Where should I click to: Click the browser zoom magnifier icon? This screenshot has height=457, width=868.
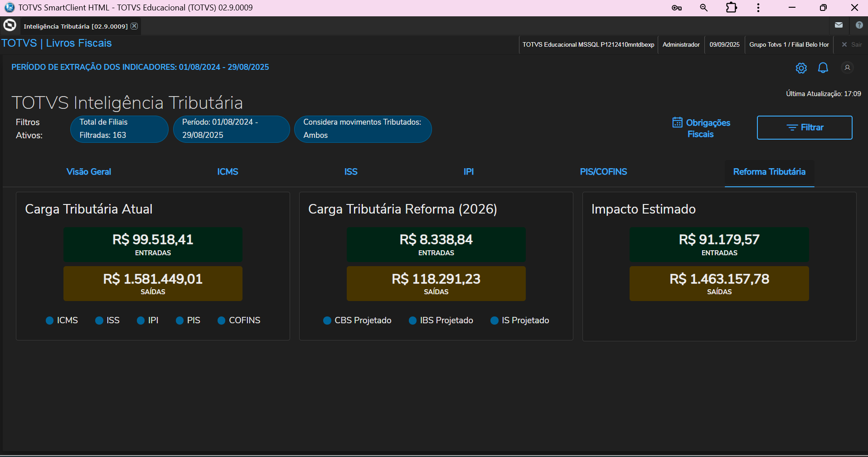703,8
